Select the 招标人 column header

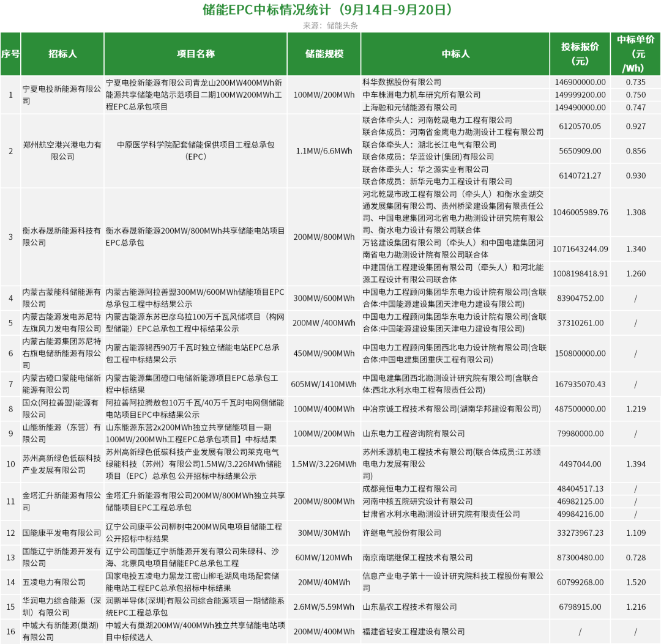click(x=62, y=54)
